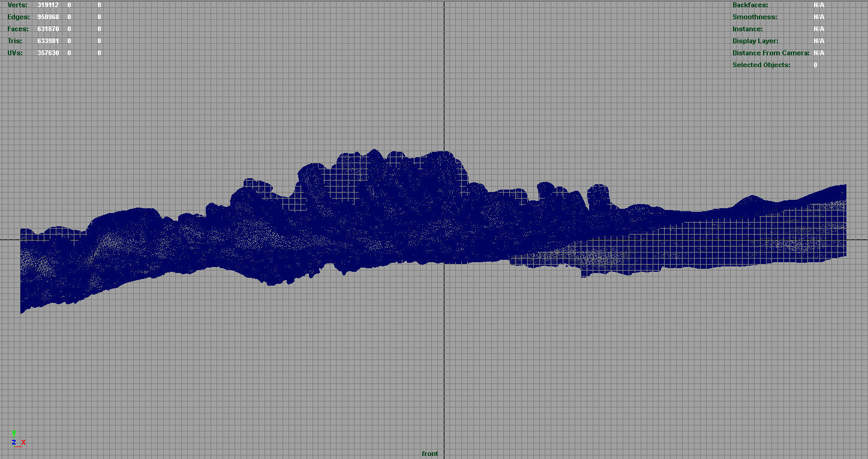Click the edge count value 950968
This screenshot has height=459, width=868.
[x=48, y=17]
